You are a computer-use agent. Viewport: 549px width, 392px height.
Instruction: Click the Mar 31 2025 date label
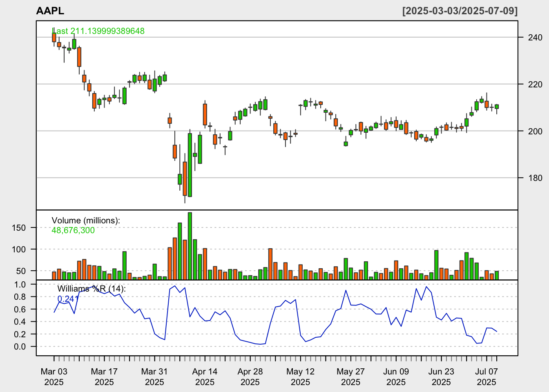(x=154, y=377)
